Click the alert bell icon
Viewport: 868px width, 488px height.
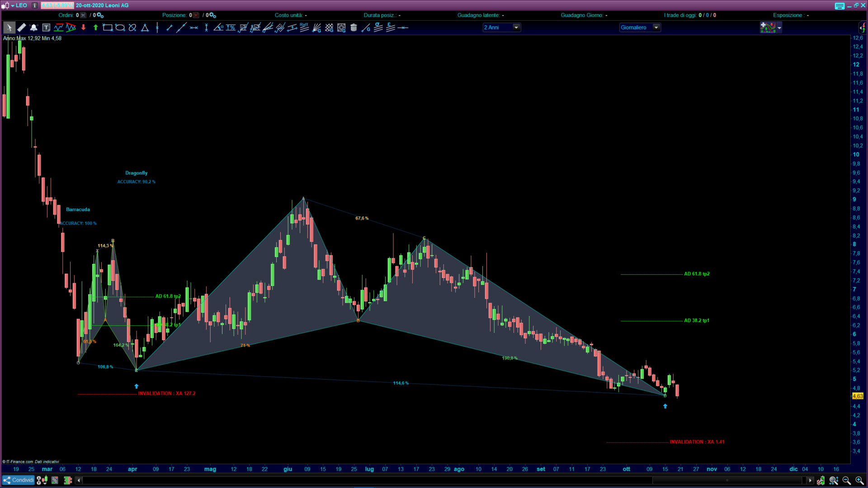[33, 28]
